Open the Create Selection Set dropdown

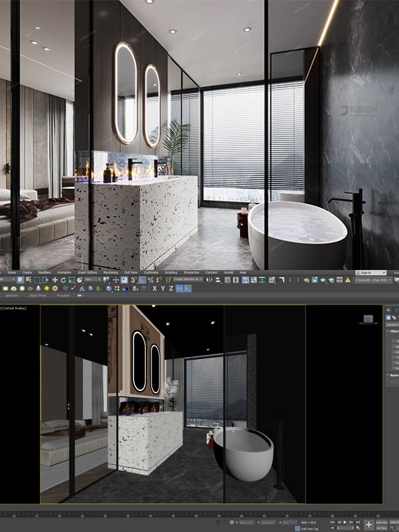[x=188, y=279]
